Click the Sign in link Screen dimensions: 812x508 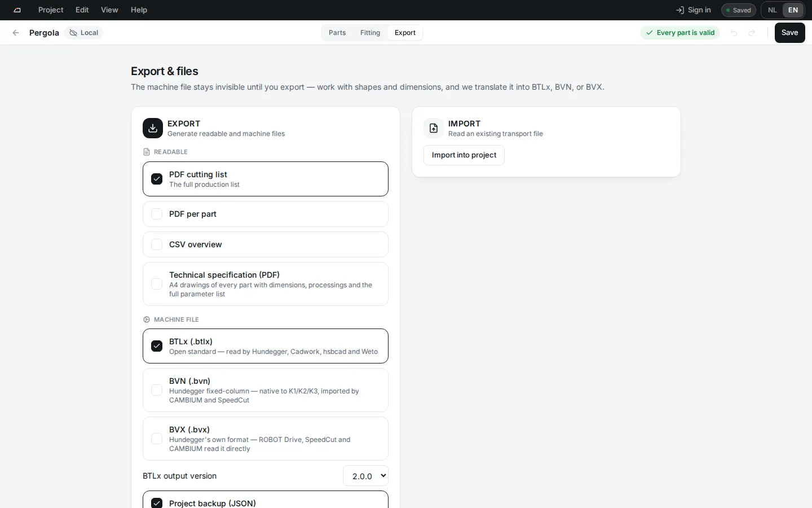(x=693, y=10)
